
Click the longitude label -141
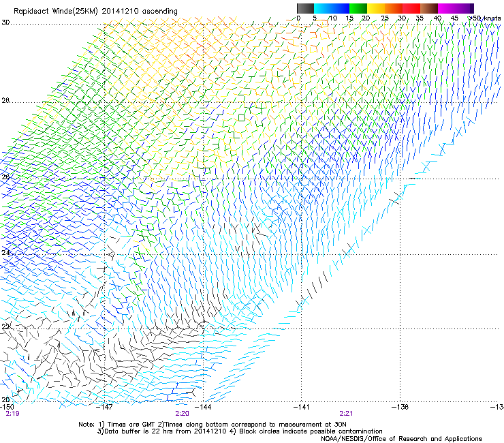tap(302, 407)
